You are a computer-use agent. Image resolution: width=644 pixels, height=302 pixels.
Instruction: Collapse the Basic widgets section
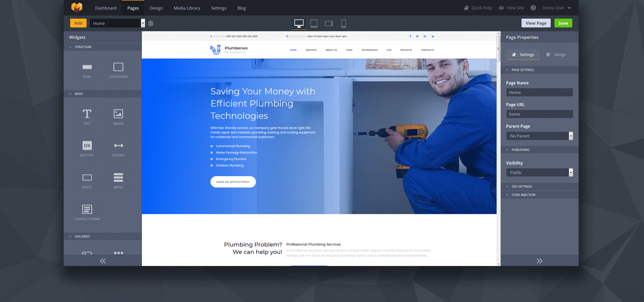pyautogui.click(x=103, y=94)
